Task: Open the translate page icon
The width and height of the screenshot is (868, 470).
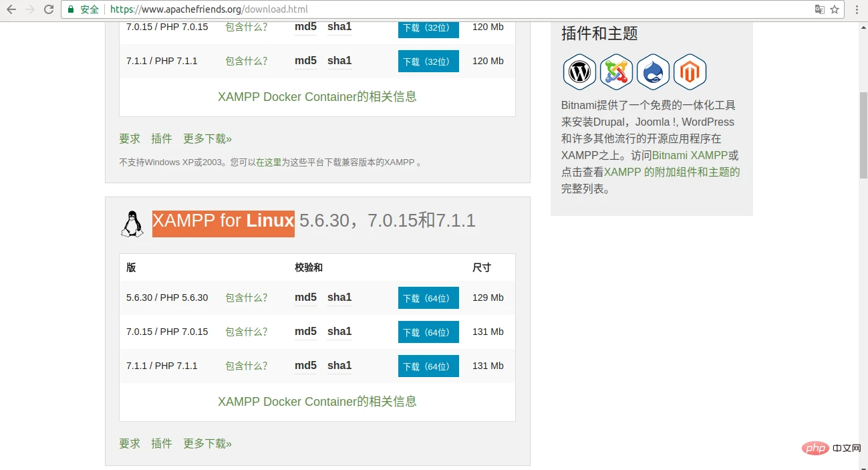Action: point(819,9)
